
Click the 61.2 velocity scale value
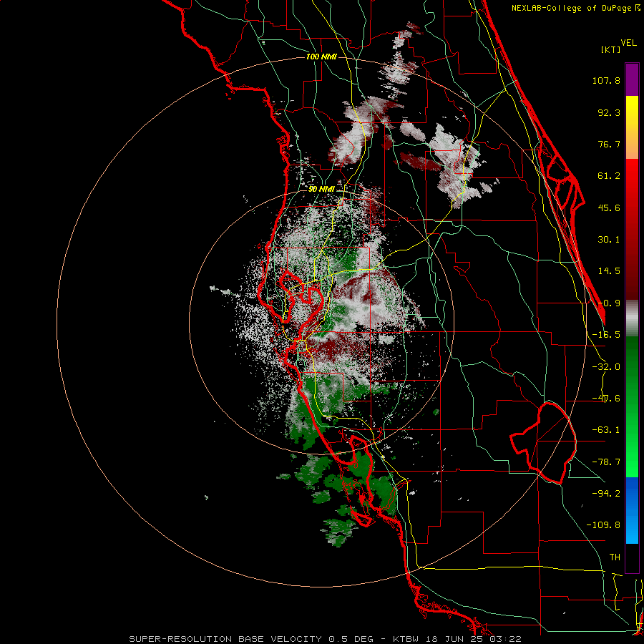pyautogui.click(x=609, y=176)
